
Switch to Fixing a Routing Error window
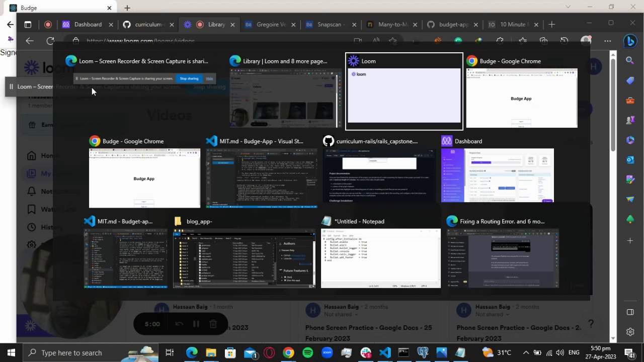tap(503, 252)
